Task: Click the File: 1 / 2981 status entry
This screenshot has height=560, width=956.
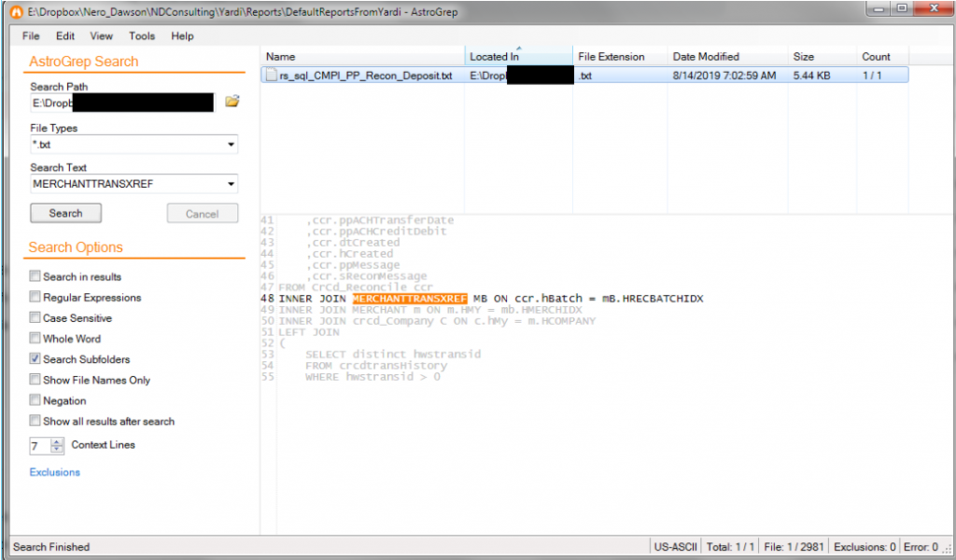Action: coord(794,547)
